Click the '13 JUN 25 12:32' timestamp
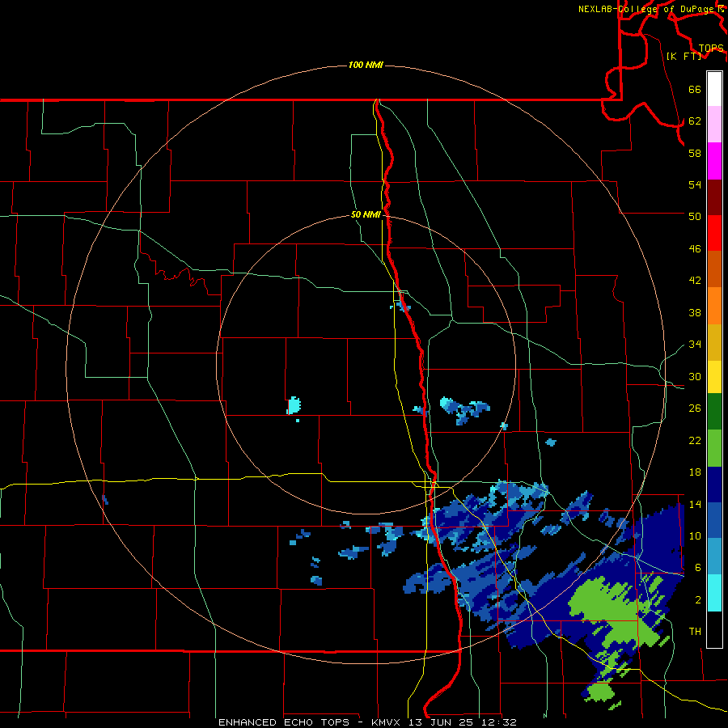The height and width of the screenshot is (728, 728). tap(463, 722)
